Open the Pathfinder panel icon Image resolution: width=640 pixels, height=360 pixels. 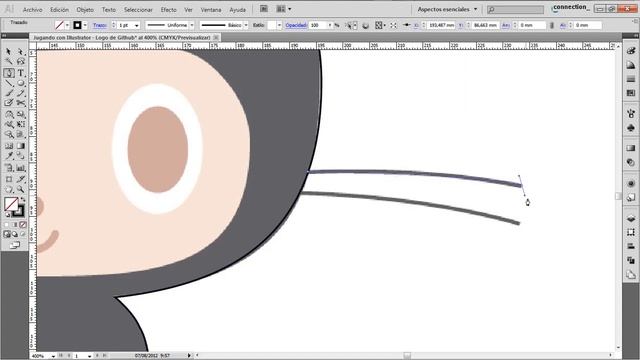pos(631,260)
